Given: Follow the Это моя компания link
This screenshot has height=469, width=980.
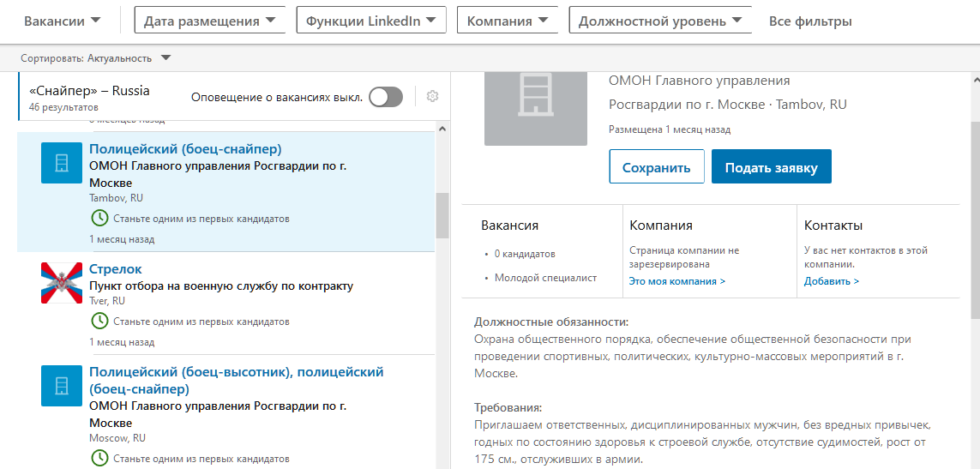Looking at the screenshot, I should 676,281.
